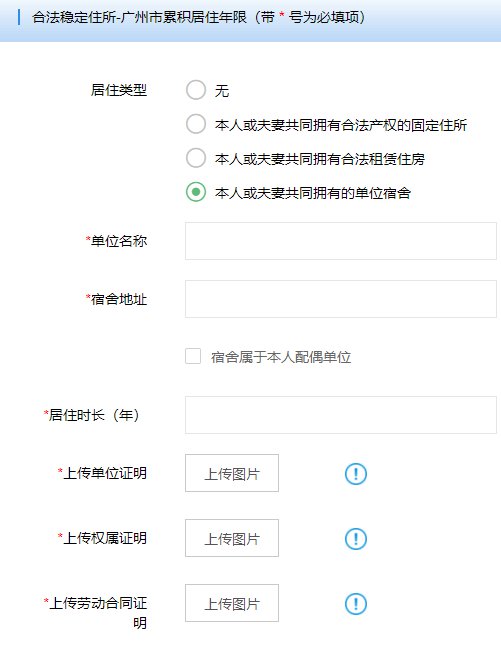Image resolution: width=501 pixels, height=645 pixels.
Task: Click the 居住类型 field label
Action: click(x=119, y=90)
